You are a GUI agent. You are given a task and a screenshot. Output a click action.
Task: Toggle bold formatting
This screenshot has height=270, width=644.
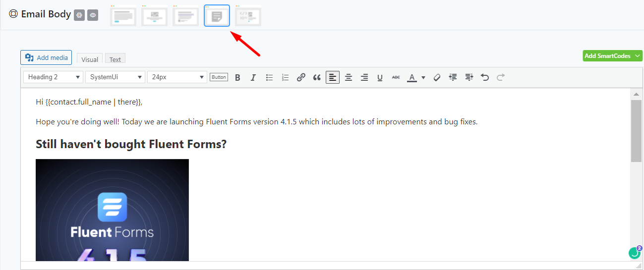click(x=237, y=77)
